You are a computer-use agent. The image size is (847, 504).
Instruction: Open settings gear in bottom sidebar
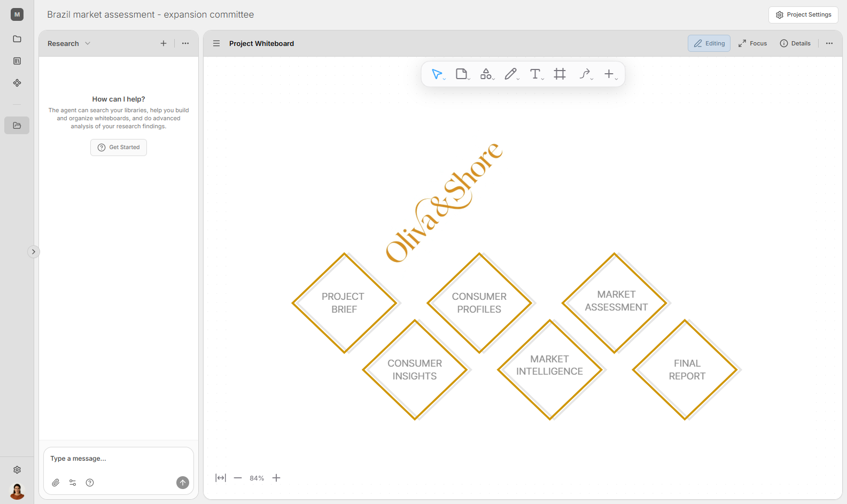tap(17, 470)
